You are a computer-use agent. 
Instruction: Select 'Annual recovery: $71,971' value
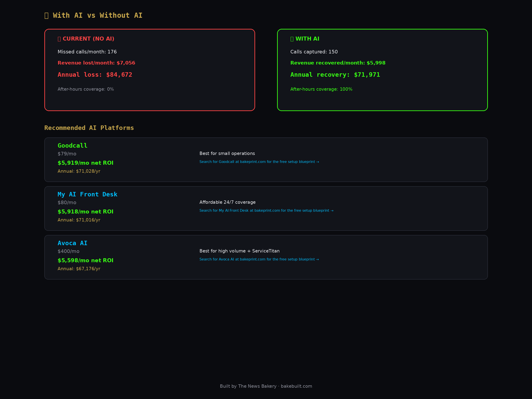[x=335, y=75]
